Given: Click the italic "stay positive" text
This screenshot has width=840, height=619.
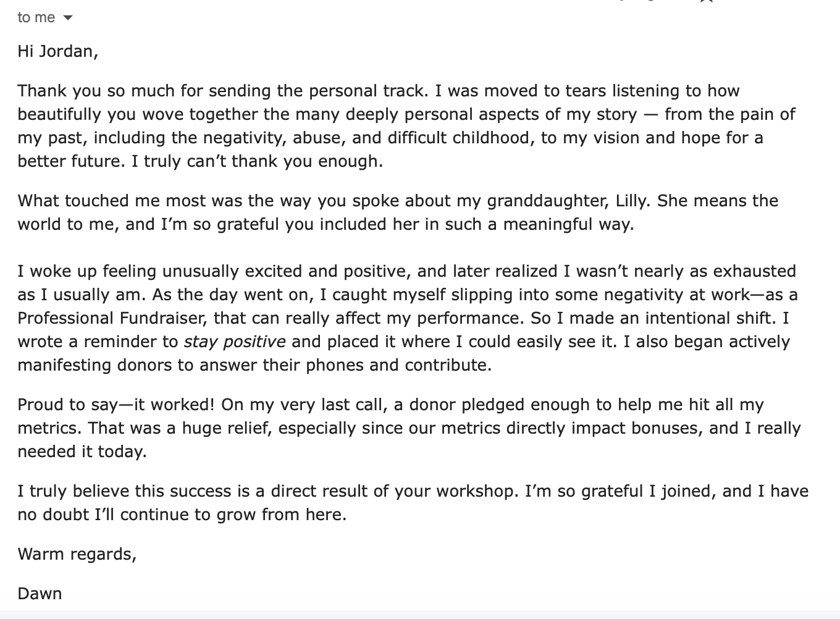Looking at the screenshot, I should (234, 342).
